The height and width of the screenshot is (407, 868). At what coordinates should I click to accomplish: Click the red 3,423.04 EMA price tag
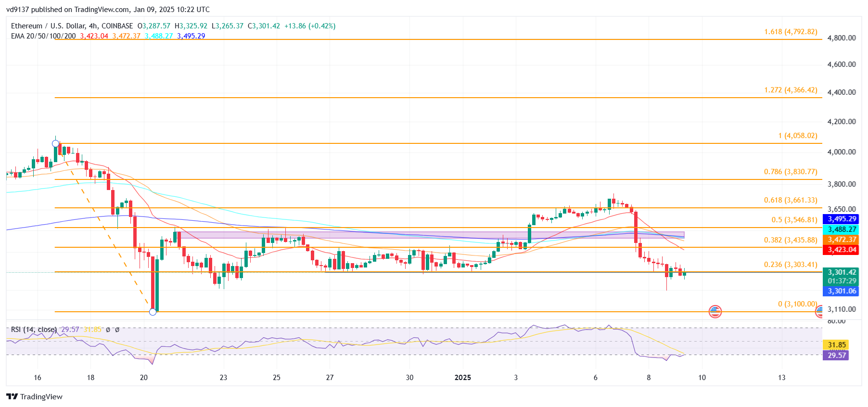point(842,250)
